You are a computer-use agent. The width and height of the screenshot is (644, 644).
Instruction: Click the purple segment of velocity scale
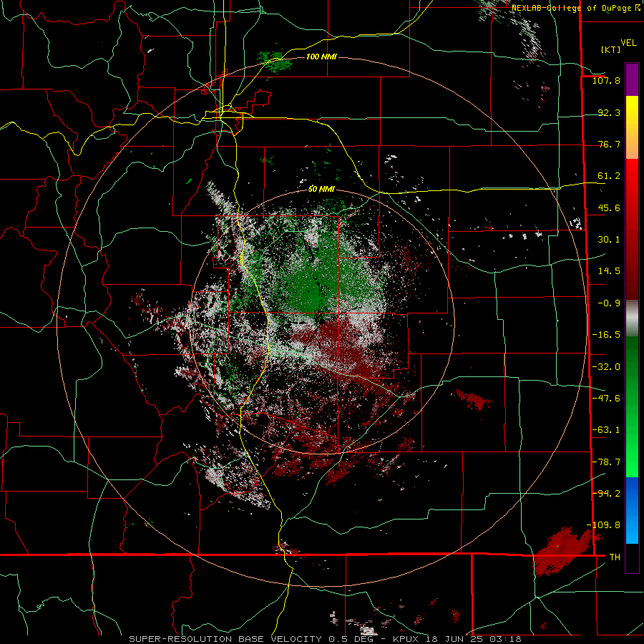pyautogui.click(x=632, y=80)
